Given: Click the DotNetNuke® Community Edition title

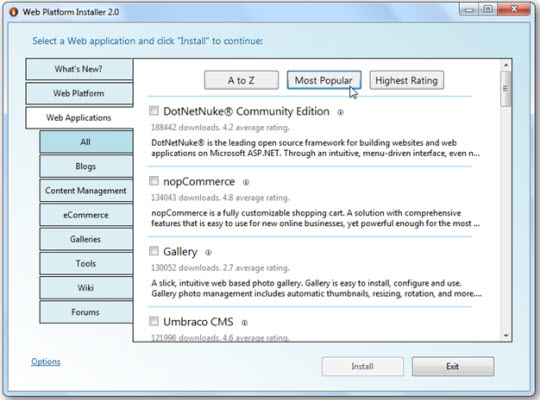Looking at the screenshot, I should [246, 111].
